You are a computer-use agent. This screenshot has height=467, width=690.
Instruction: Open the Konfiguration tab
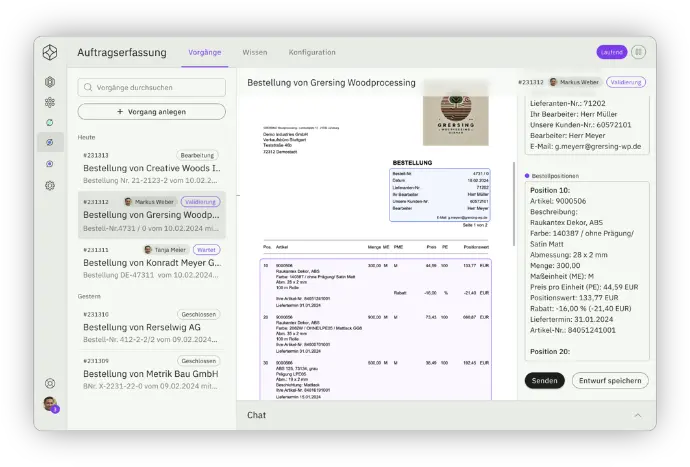(312, 52)
